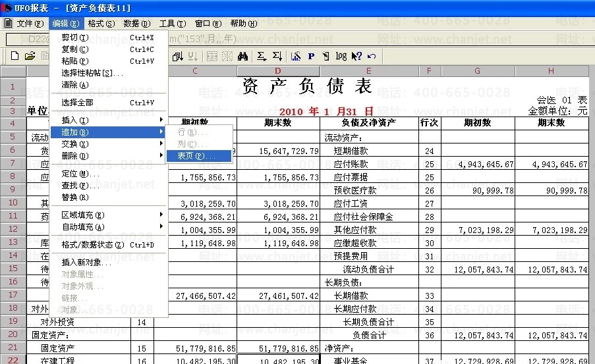This screenshot has height=364, width=595.
Task: Choose 定位(M)... from the Edit menu
Action: tap(109, 174)
